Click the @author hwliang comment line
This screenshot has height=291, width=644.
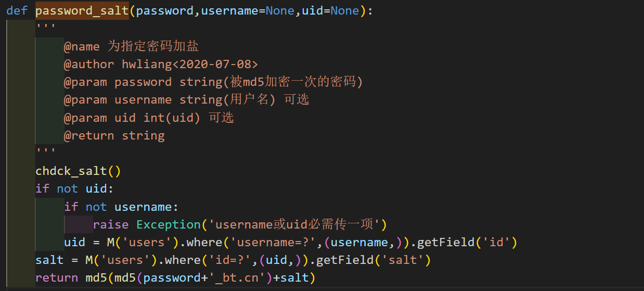click(161, 64)
